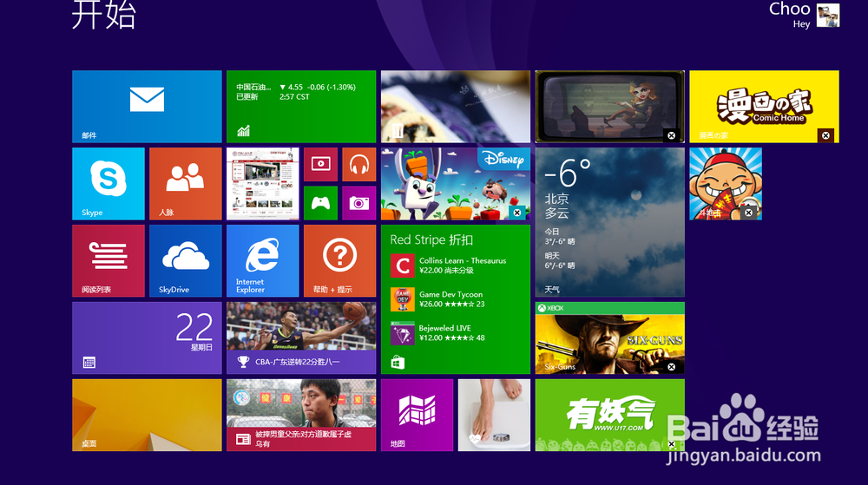Open the calendar tile showing 22

pos(147,338)
